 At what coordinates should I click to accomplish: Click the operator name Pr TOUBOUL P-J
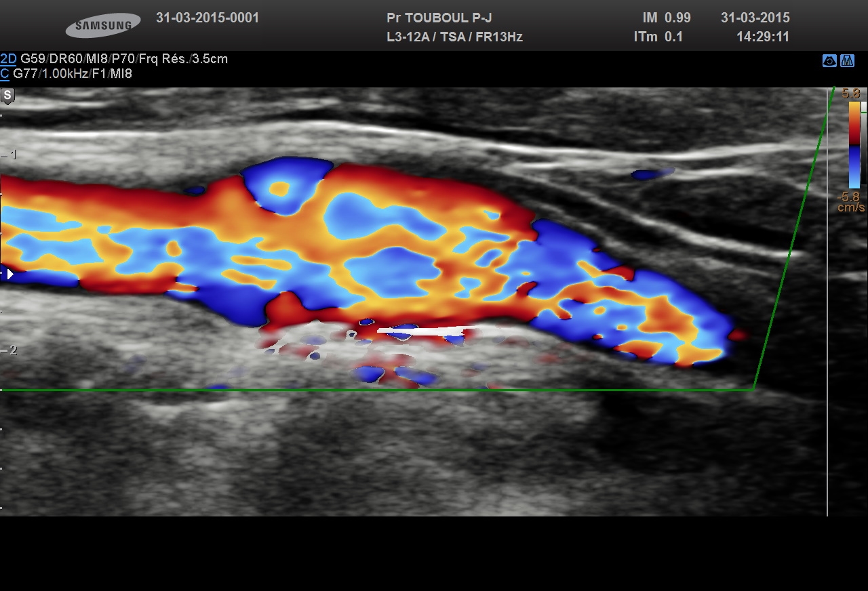439,18
